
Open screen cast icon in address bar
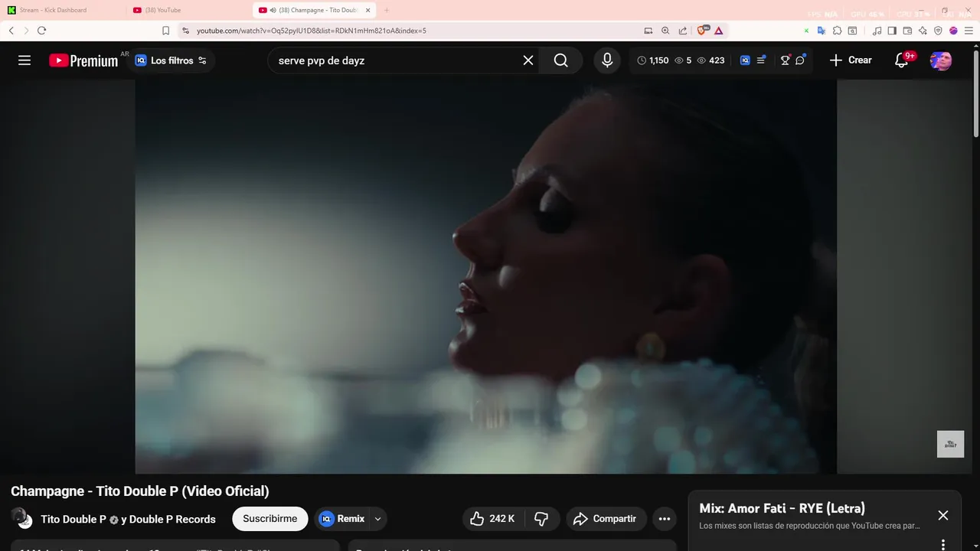tap(648, 31)
